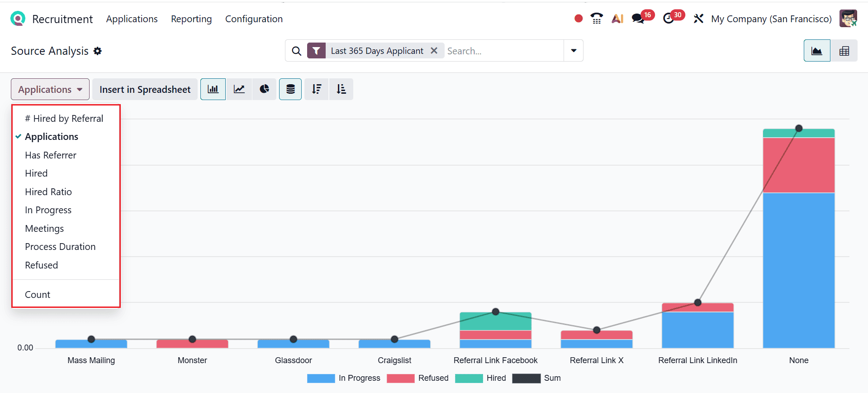Select pie chart mode
The image size is (868, 393).
(x=265, y=89)
